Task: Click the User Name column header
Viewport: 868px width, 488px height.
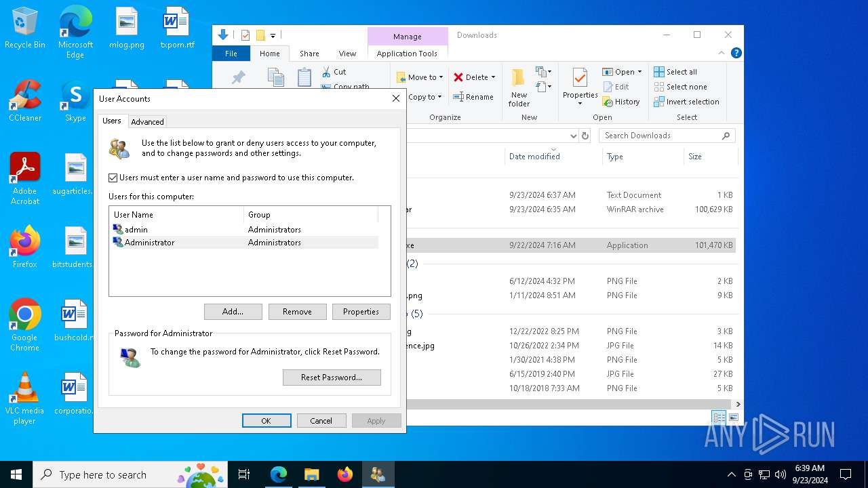Action: tap(176, 215)
